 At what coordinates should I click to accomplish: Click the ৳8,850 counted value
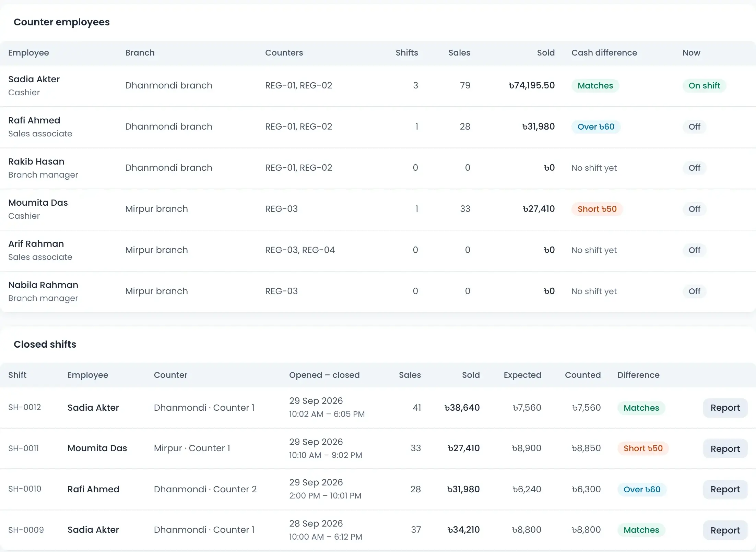(586, 448)
